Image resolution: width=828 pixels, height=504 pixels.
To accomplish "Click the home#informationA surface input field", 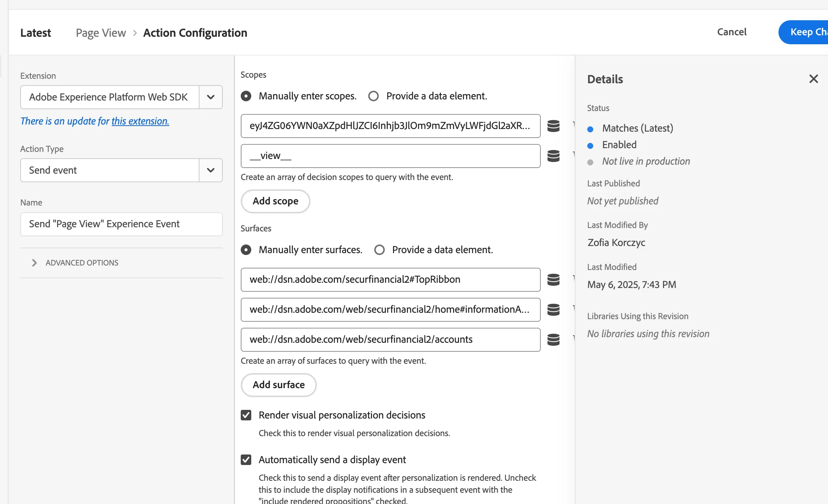I will click(x=390, y=310).
